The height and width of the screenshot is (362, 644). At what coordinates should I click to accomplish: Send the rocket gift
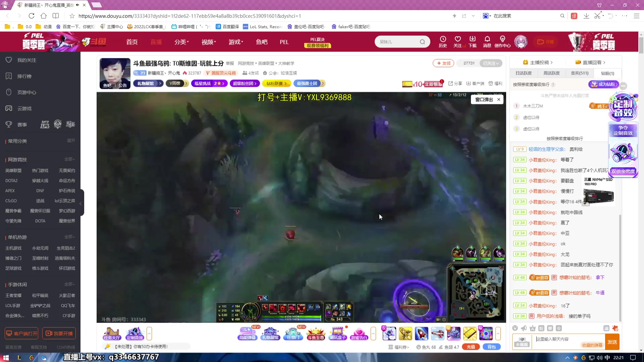coord(422,334)
